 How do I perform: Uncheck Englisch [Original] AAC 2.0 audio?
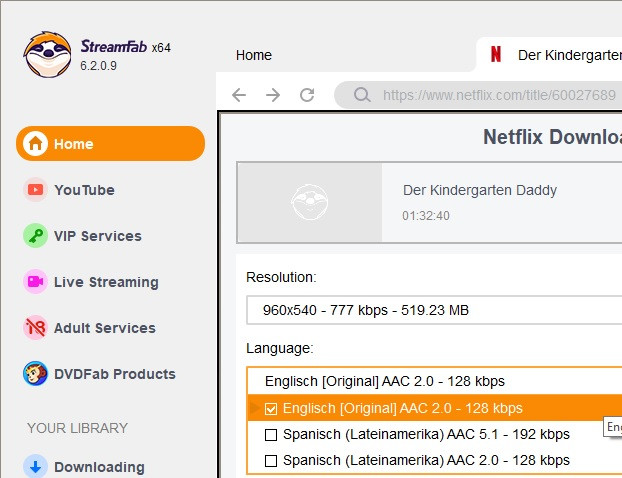pos(271,408)
